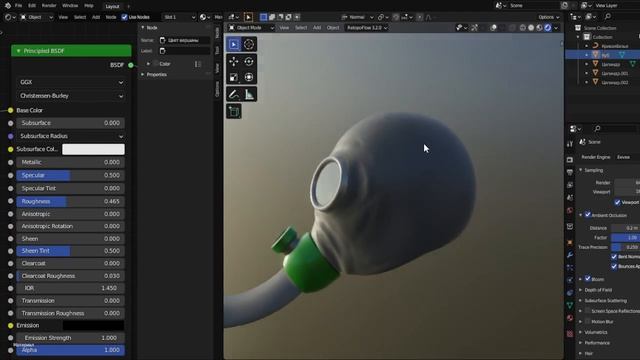The image size is (640, 360).
Task: Expand the Color section in Node panel
Action: coord(148,64)
